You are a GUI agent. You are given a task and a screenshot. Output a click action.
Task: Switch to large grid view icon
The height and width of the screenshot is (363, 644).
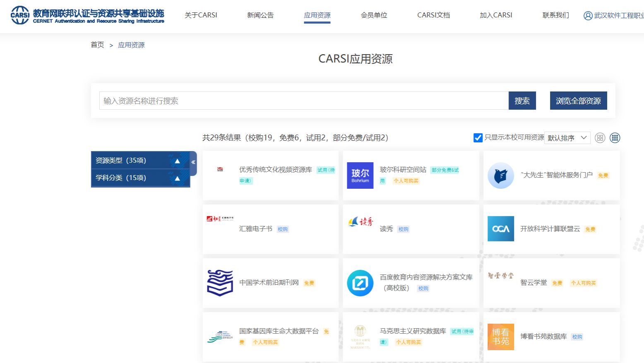pyautogui.click(x=600, y=138)
